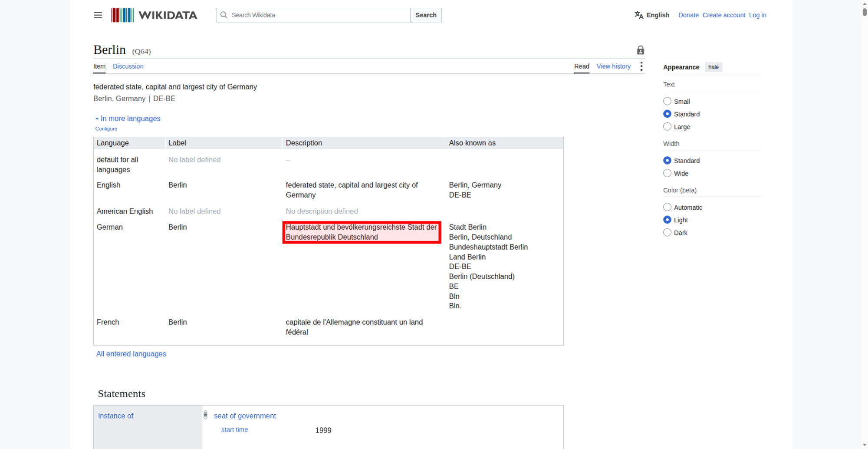The image size is (868, 449).
Task: Hide the Appearance panel
Action: click(713, 67)
